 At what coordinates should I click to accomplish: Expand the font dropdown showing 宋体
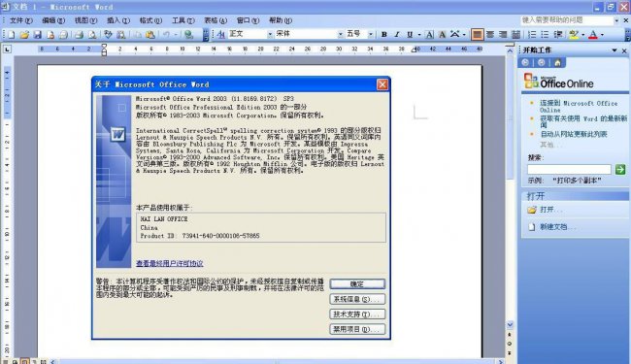[340, 35]
